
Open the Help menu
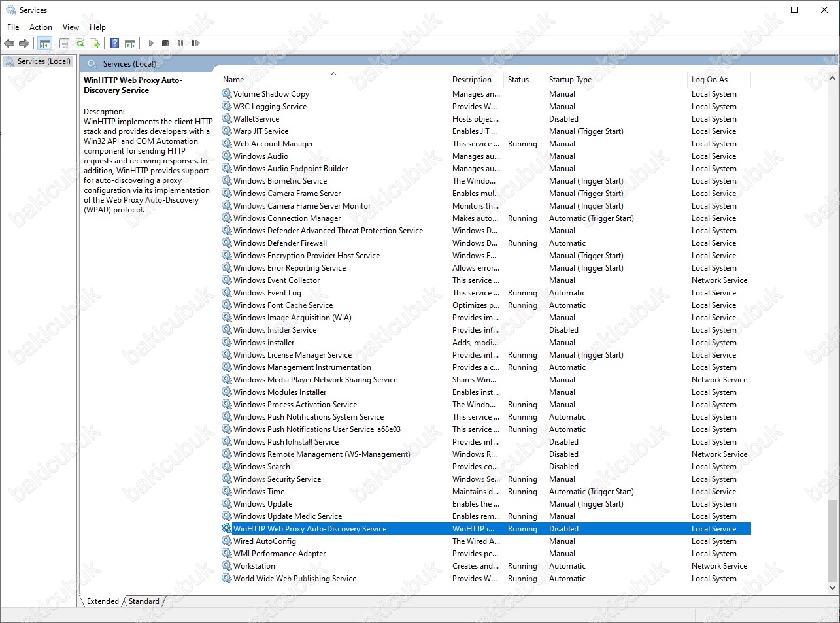97,27
